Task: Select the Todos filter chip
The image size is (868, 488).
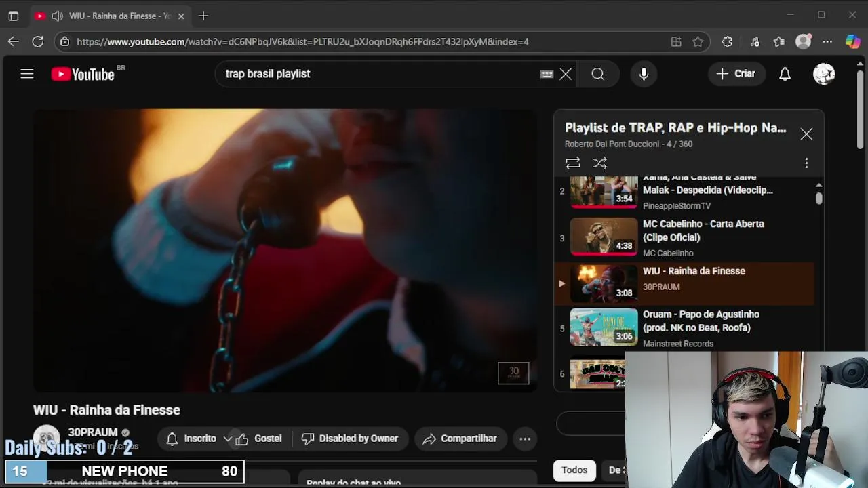Action: [x=574, y=470]
